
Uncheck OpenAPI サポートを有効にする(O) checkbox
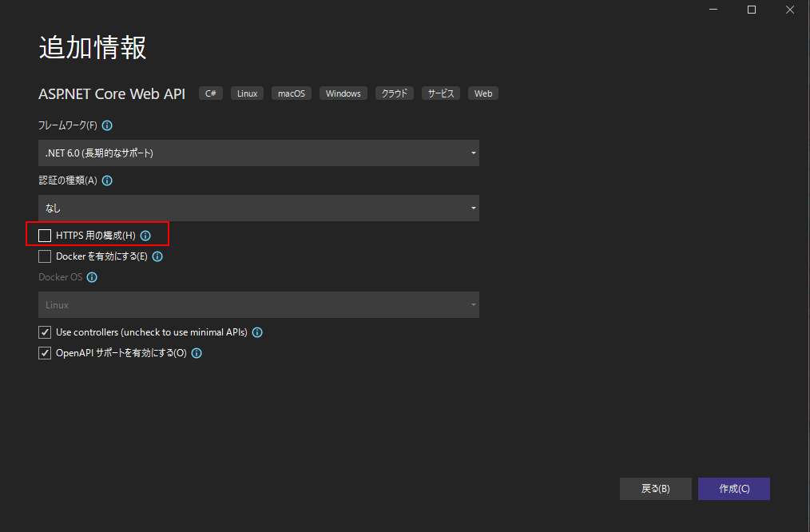coord(45,353)
